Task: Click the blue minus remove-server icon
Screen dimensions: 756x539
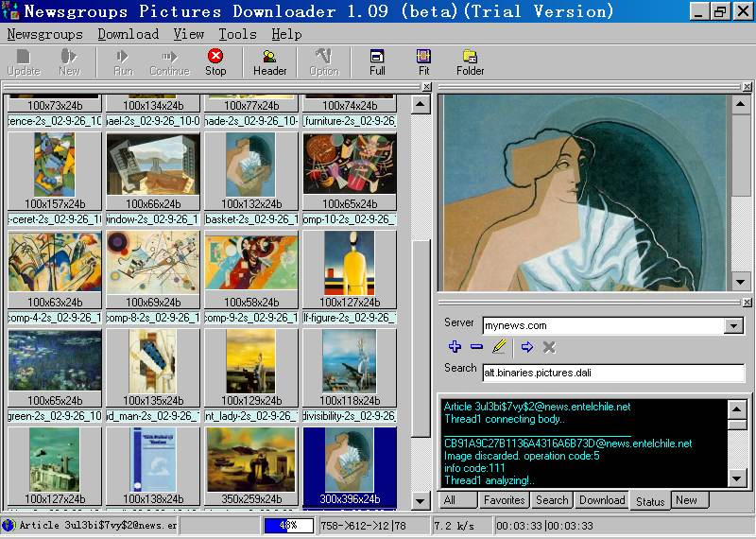Action: point(476,347)
